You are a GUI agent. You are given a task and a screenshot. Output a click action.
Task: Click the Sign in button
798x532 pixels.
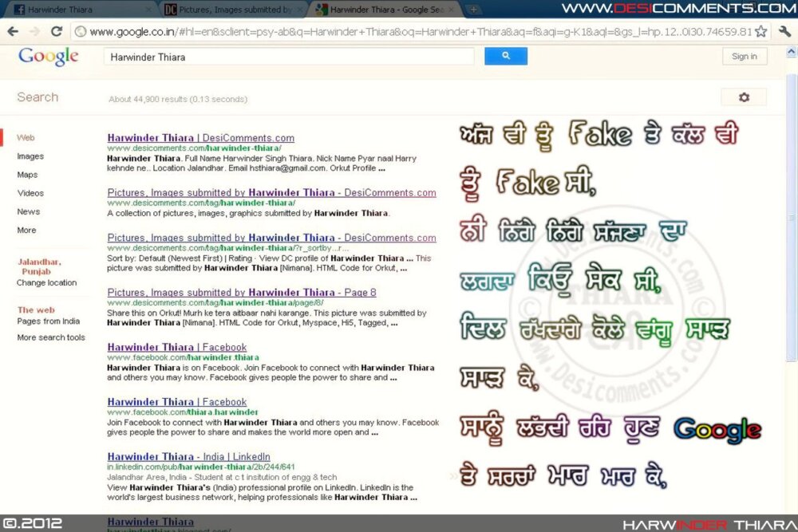(744, 57)
